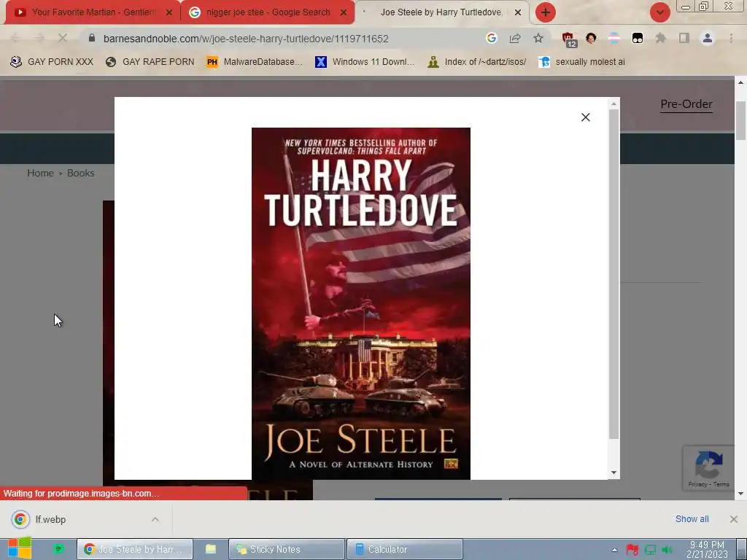The height and width of the screenshot is (560, 747).
Task: Click the reCAPTCHA badge
Action: (708, 468)
